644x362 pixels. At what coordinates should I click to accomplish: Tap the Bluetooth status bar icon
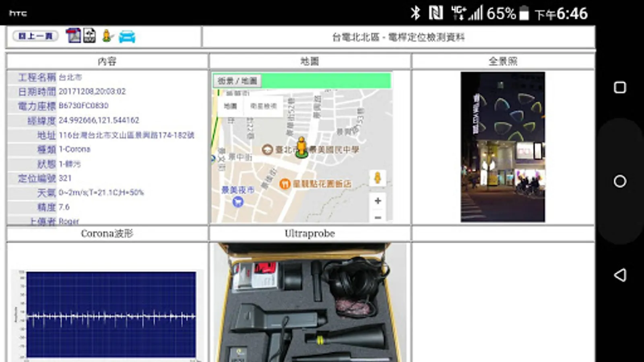pyautogui.click(x=415, y=13)
